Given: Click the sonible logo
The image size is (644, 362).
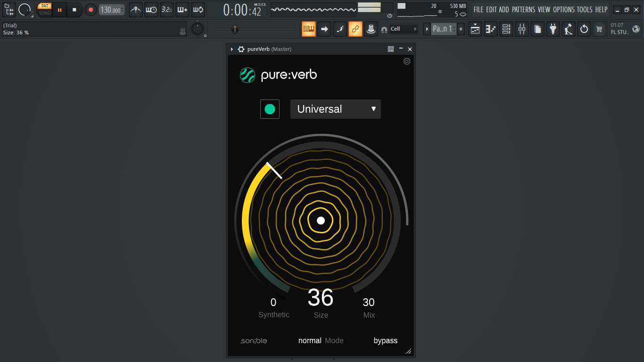Looking at the screenshot, I should tap(254, 341).
